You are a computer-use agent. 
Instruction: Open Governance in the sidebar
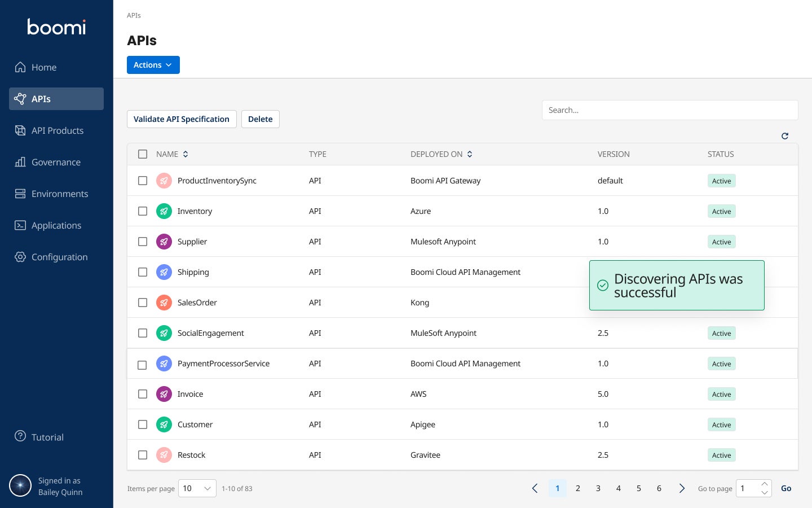[x=56, y=162]
